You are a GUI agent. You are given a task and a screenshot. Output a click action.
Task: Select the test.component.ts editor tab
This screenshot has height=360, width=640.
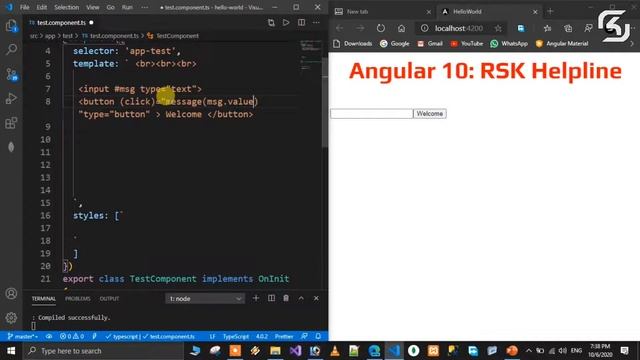coord(61,23)
